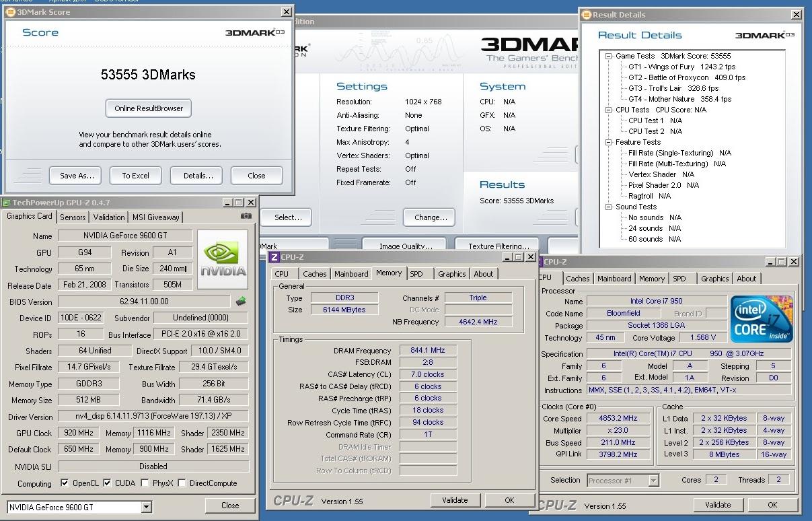Click Validate in the CPU-Z Memory window
Image resolution: width=812 pixels, height=521 pixels.
pos(455,500)
